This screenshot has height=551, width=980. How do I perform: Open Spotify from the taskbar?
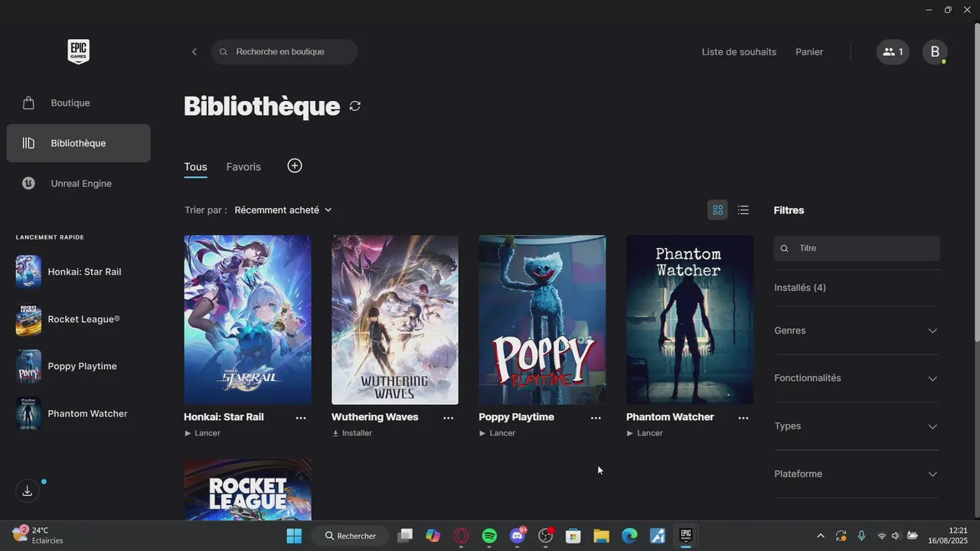point(489,536)
